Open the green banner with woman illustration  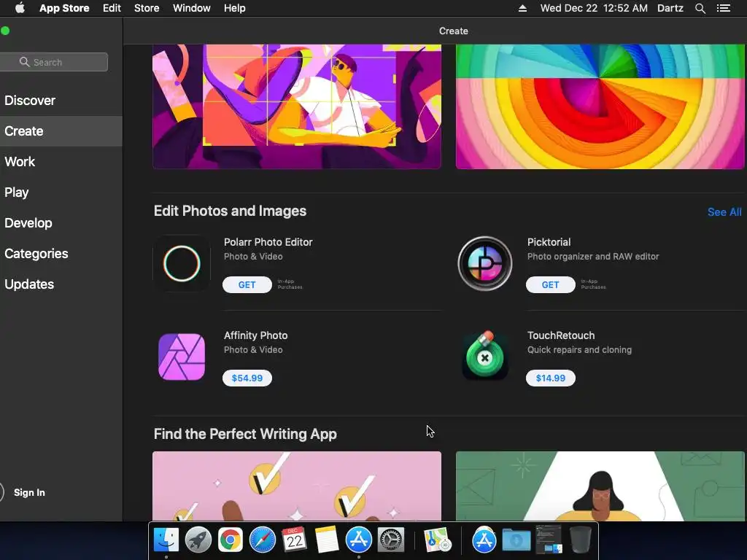(x=600, y=486)
